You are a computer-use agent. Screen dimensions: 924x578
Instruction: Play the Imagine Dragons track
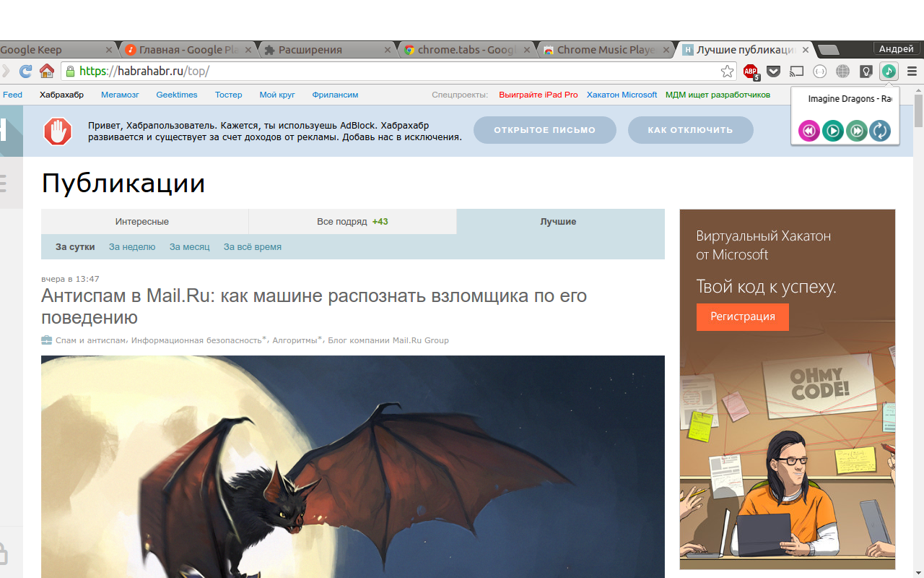(x=833, y=131)
